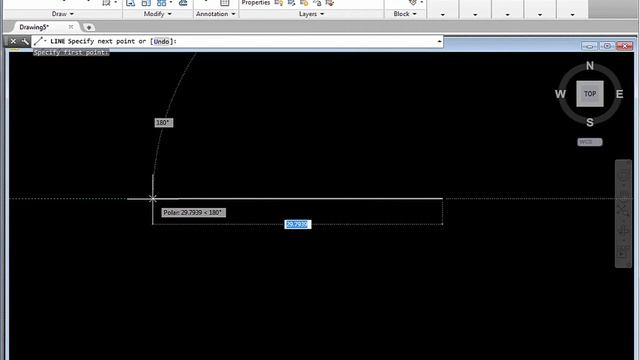Open command line customize wrench menu
The image size is (640, 360).
point(25,41)
